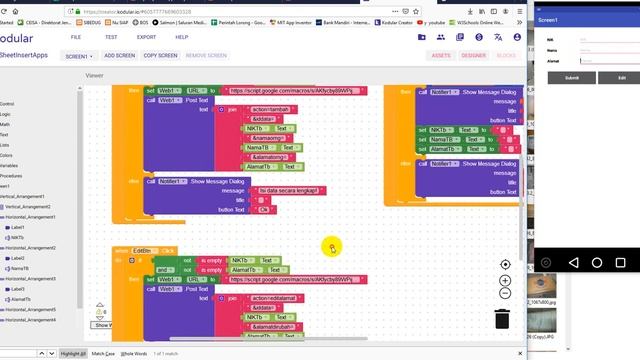Open page actions three-dot menu in address bar

395,11
